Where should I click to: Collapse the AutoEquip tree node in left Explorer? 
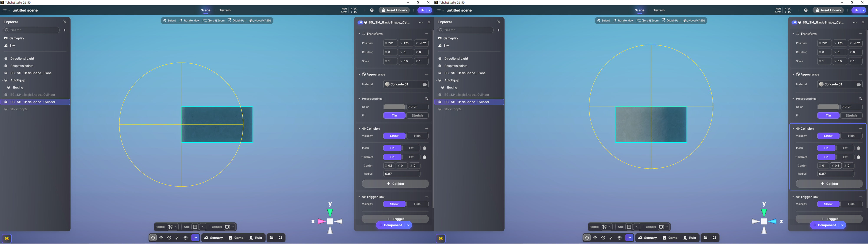pos(2,80)
